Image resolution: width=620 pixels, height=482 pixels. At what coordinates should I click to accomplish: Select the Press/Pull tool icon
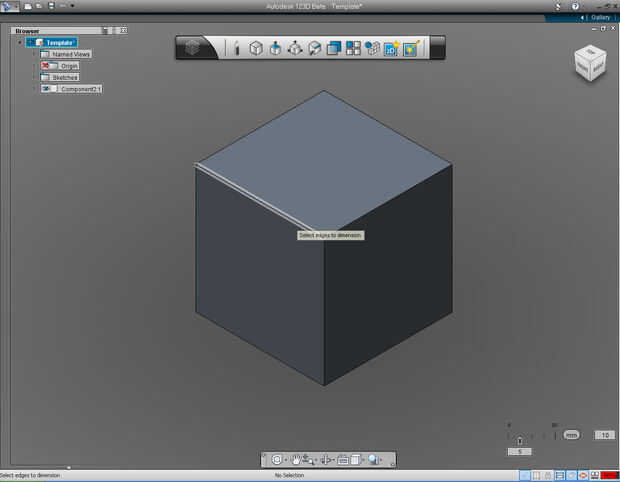click(x=275, y=48)
